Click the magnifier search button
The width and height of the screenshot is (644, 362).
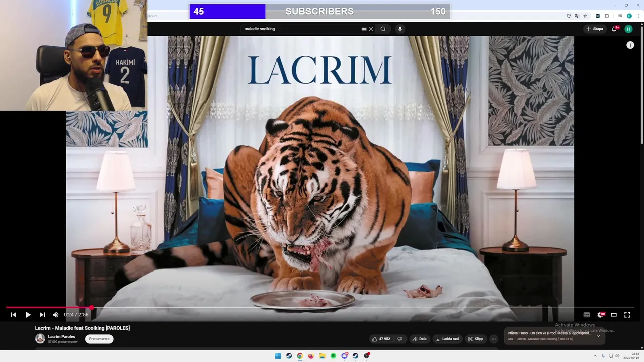tap(383, 29)
